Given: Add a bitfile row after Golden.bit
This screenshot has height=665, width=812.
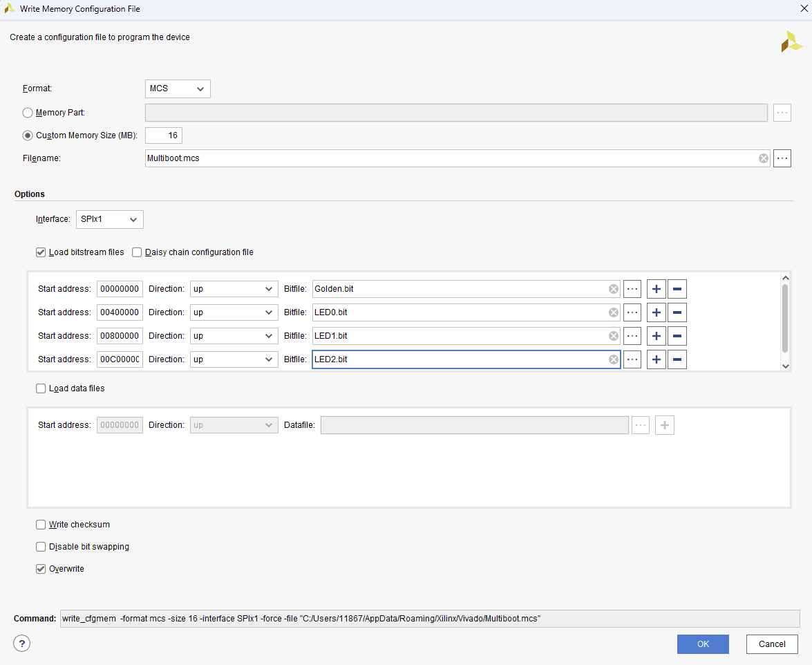Looking at the screenshot, I should [656, 289].
